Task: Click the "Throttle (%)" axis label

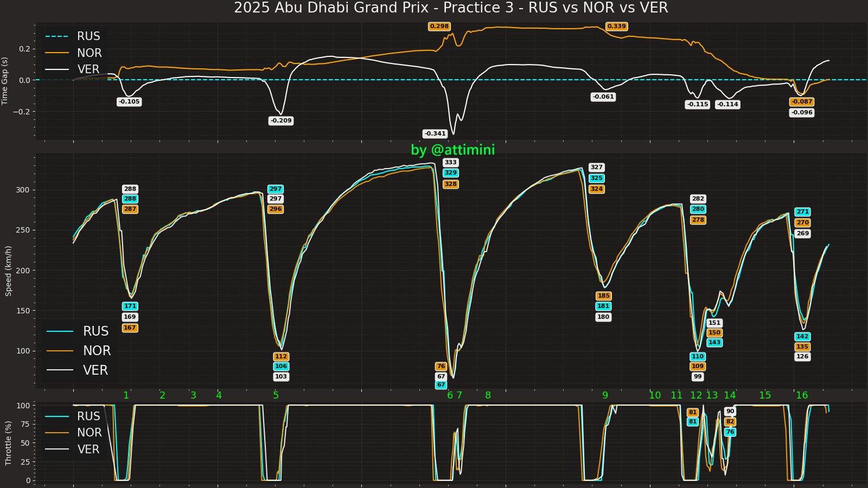Action: pyautogui.click(x=8, y=443)
